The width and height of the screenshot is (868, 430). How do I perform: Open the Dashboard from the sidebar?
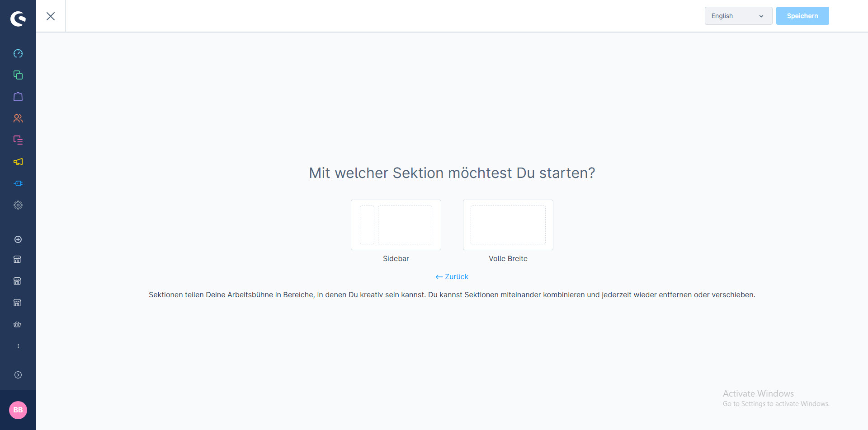point(18,54)
